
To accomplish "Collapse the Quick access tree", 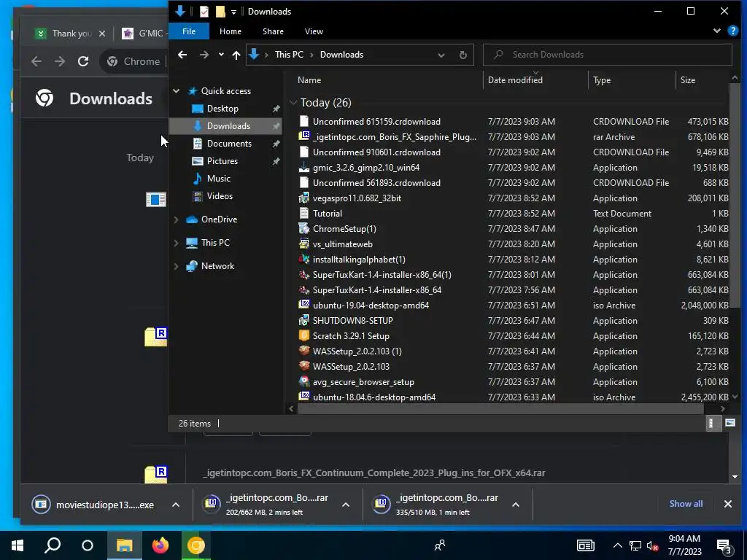I will pyautogui.click(x=177, y=91).
